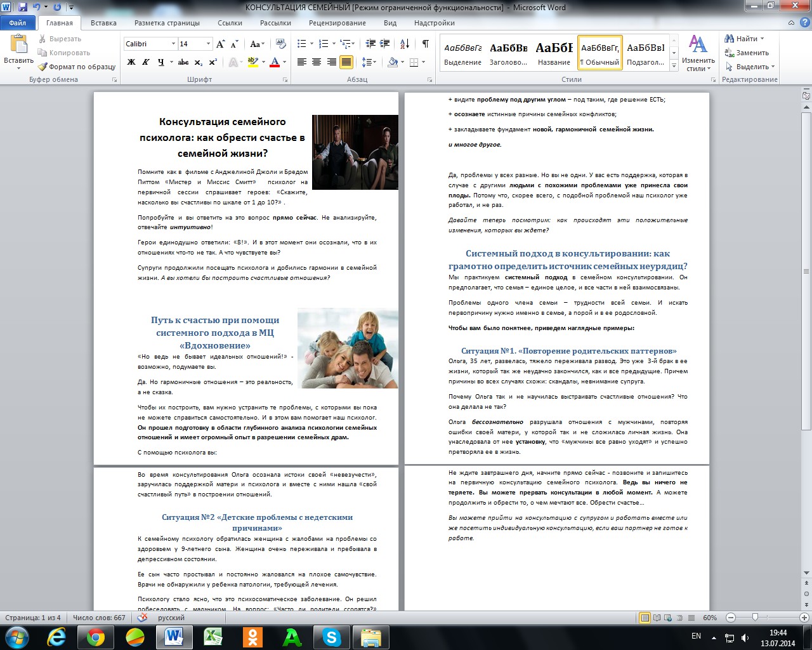Sort the selected text

click(x=404, y=44)
